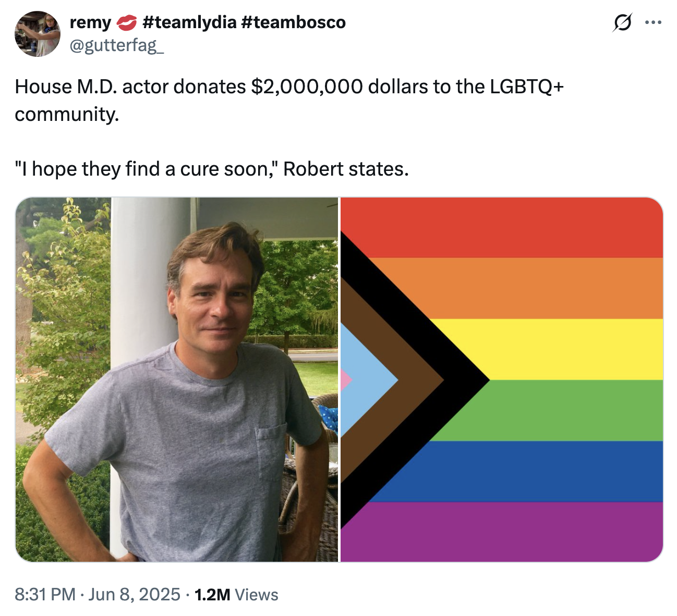Screen dimensions: 677x616
Task: Click the small pink triangle on flag
Action: click(345, 380)
